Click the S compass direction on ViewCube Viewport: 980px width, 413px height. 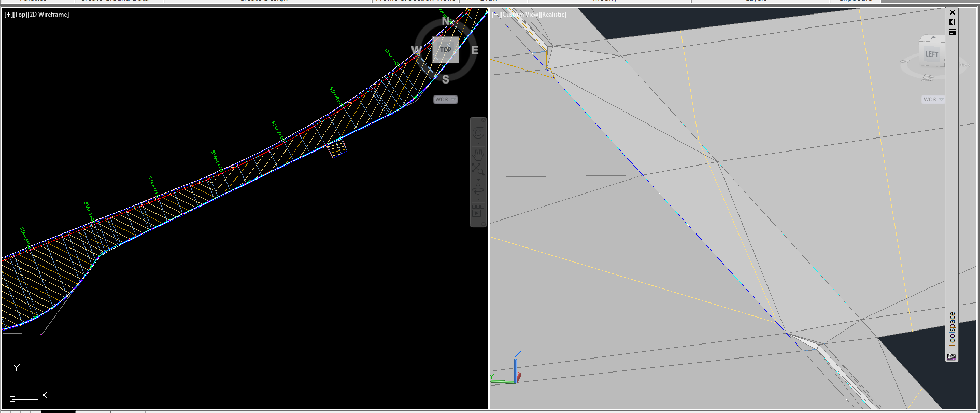point(446,79)
